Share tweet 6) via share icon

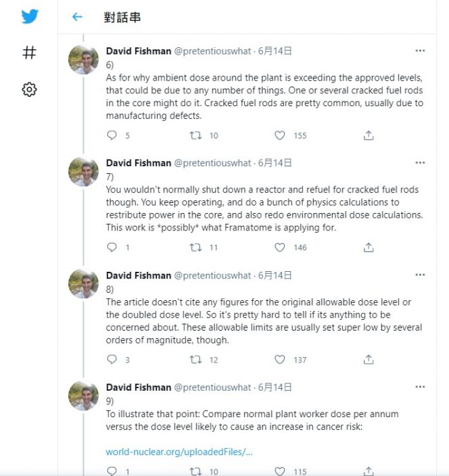coord(369,135)
